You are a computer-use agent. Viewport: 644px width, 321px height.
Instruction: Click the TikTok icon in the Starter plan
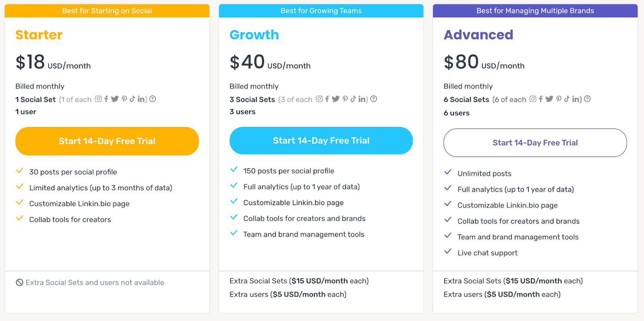pyautogui.click(x=132, y=99)
